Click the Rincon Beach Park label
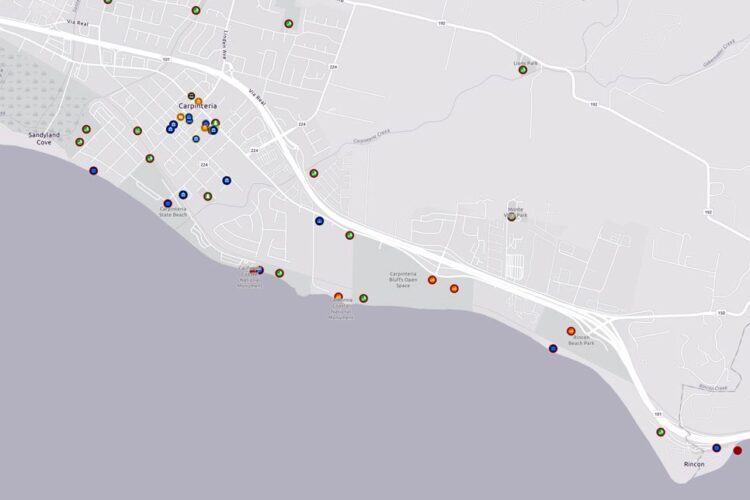 point(581,340)
